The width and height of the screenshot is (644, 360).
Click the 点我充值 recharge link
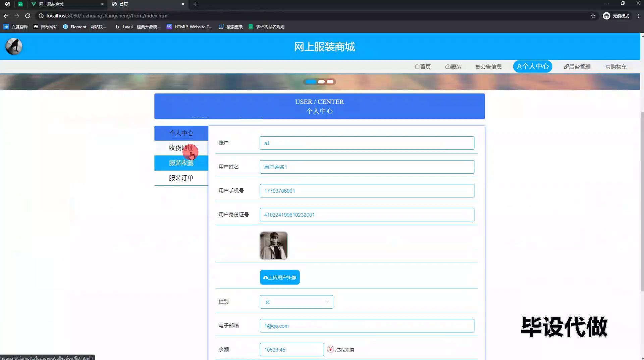pyautogui.click(x=344, y=350)
